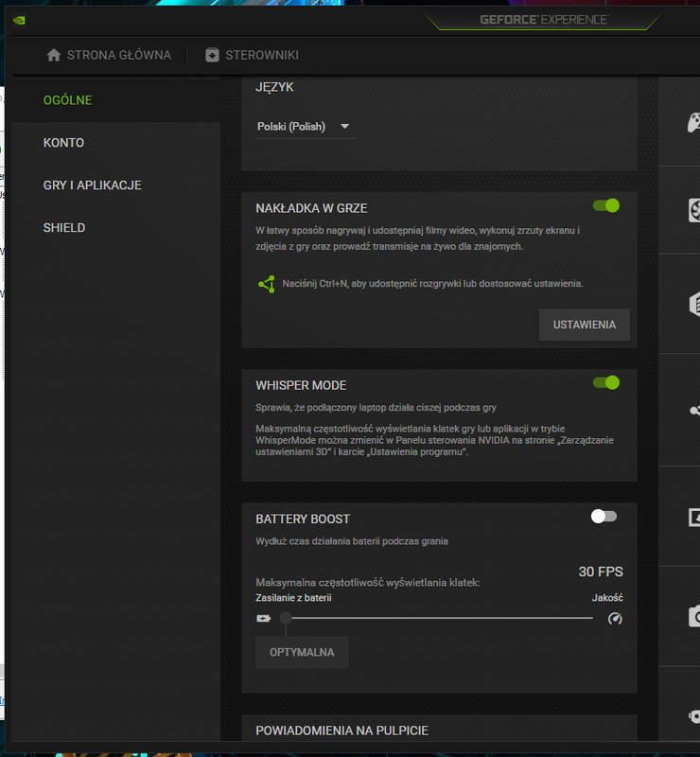Click the home icon beside Strona główna

[x=54, y=55]
